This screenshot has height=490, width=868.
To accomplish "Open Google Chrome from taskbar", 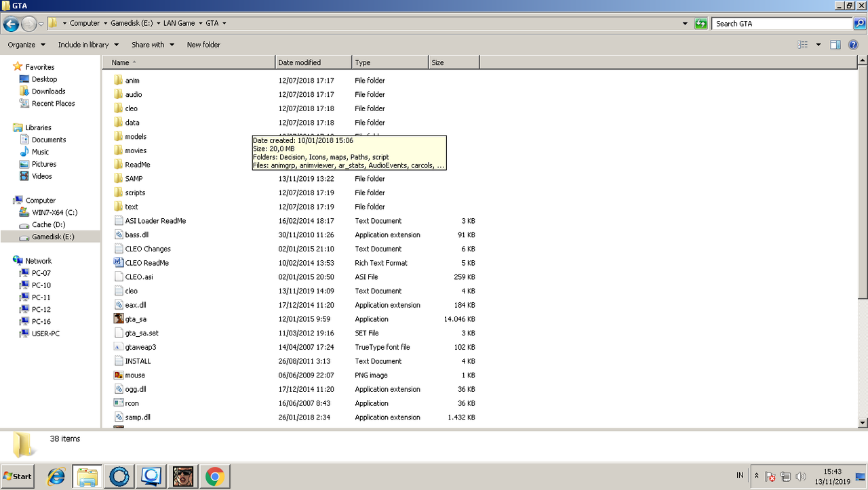I will coord(215,476).
